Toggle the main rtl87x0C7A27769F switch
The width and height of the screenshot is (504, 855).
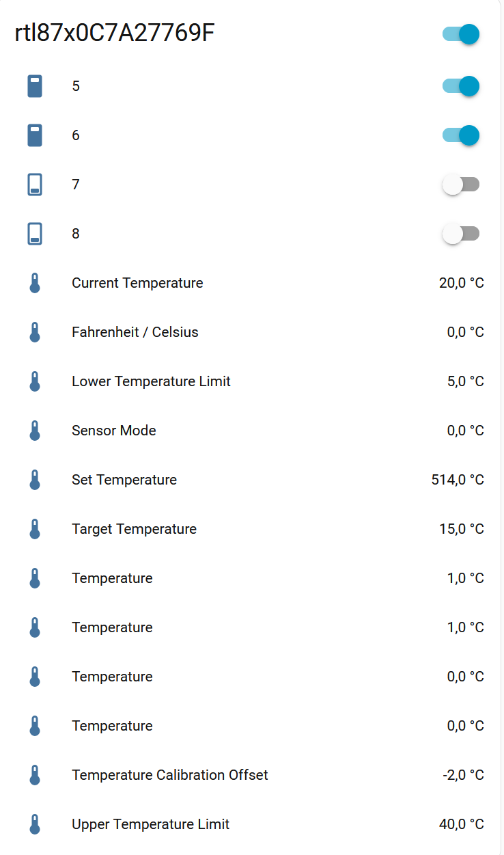click(461, 34)
